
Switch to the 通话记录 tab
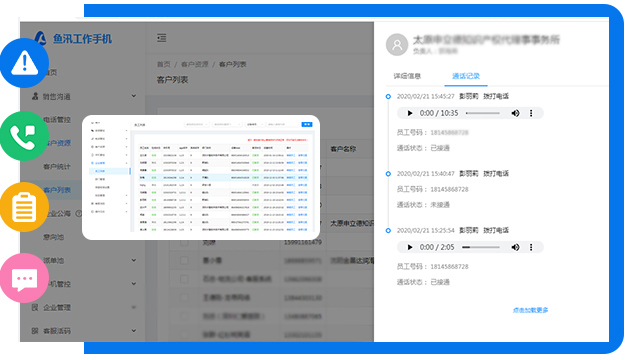coord(466,76)
